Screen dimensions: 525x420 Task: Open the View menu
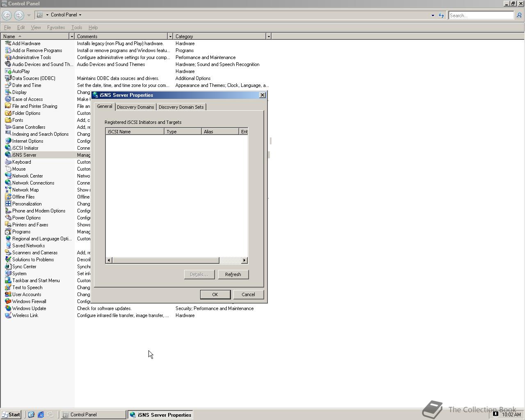36,27
